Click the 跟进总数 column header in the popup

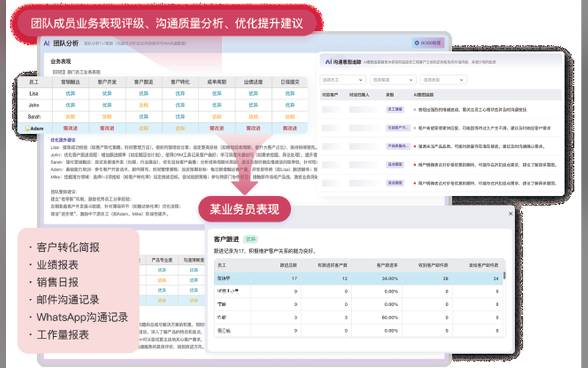coord(288,265)
